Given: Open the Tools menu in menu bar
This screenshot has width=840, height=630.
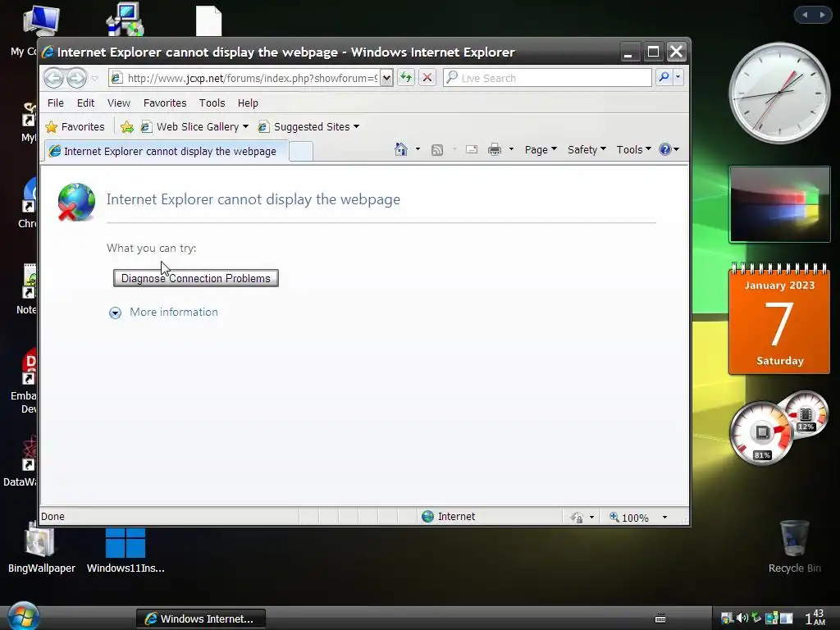Looking at the screenshot, I should [212, 103].
